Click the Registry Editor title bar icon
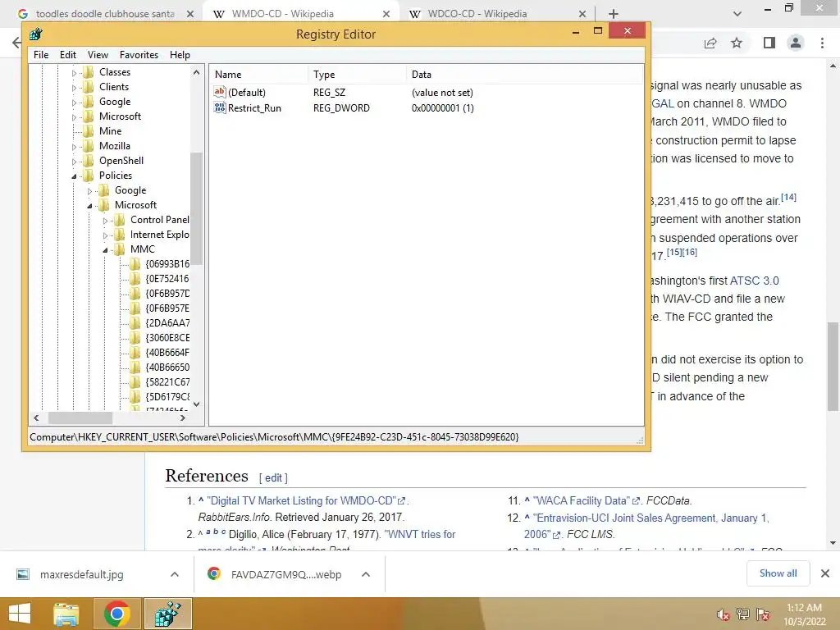The width and height of the screenshot is (840, 630). pos(36,34)
